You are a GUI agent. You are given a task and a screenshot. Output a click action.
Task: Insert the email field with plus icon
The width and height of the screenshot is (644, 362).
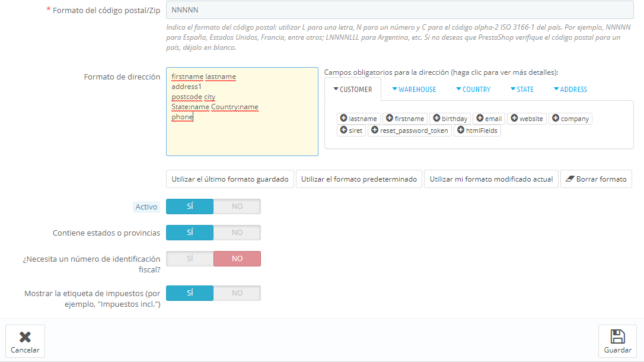[479, 119]
